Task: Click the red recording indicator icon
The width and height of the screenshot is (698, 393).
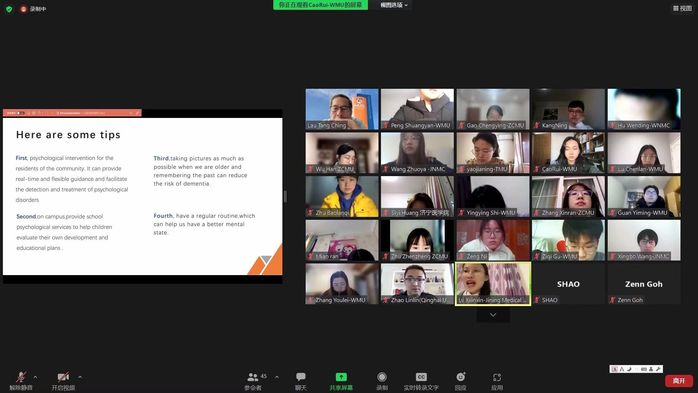Action: tap(24, 9)
